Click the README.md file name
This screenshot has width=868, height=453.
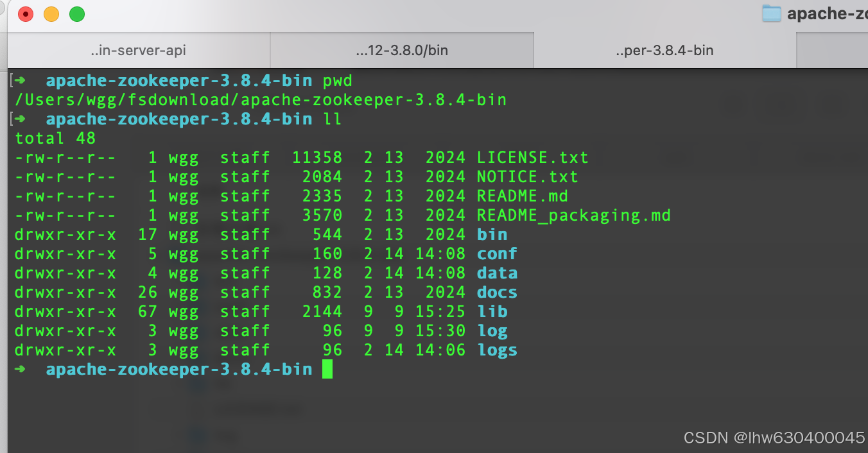[522, 196]
